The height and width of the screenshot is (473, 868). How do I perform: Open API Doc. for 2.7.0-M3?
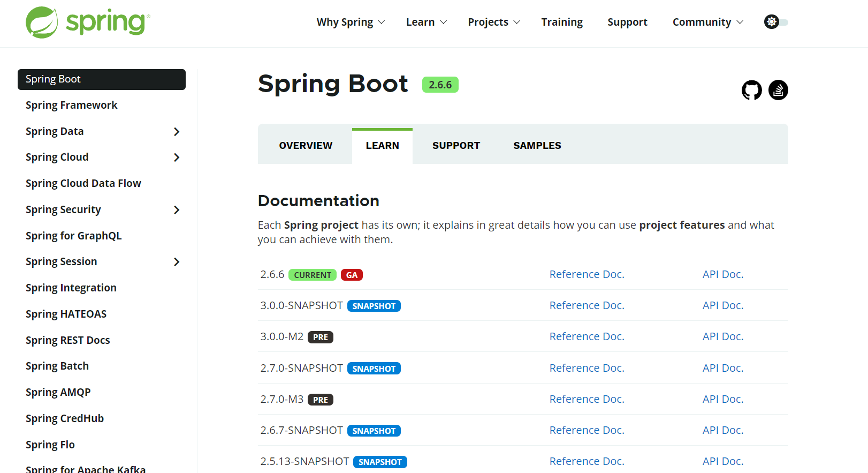723,399
